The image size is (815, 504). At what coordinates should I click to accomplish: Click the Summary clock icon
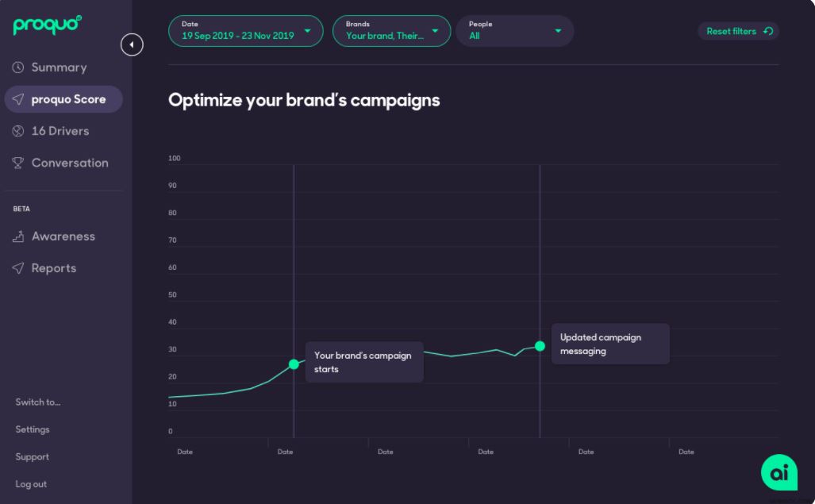[x=18, y=67]
